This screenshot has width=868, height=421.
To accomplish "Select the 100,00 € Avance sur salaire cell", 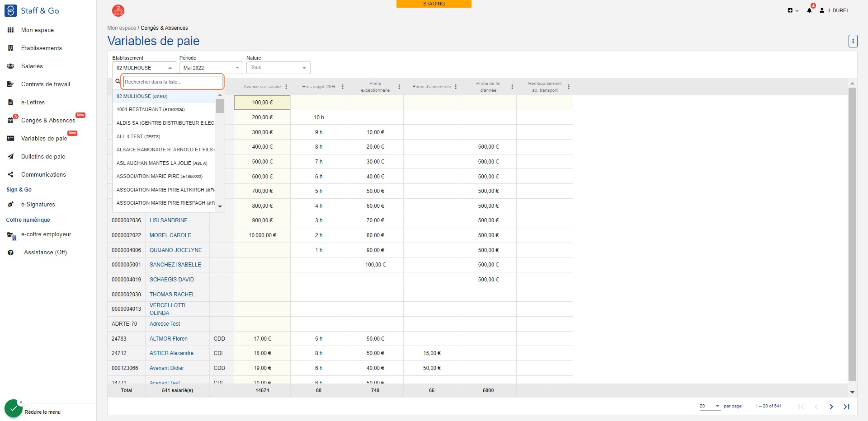I will pos(262,103).
